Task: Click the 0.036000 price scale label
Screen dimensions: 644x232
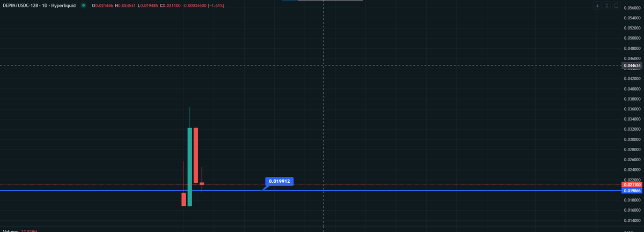Action: click(632, 109)
